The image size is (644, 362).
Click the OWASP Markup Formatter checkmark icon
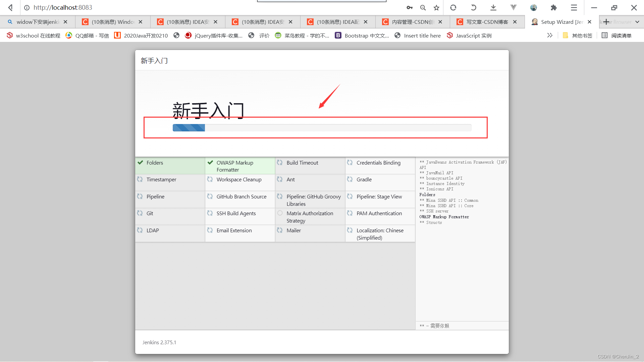(x=210, y=163)
